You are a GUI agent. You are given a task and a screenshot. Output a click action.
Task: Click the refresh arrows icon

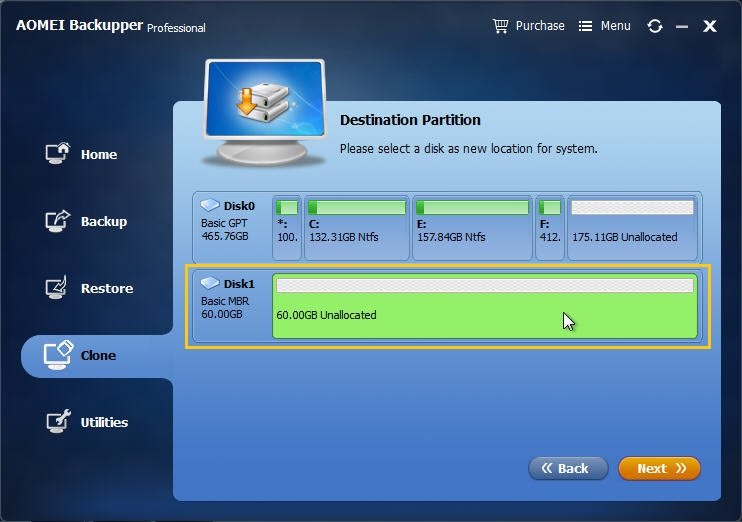pyautogui.click(x=655, y=26)
